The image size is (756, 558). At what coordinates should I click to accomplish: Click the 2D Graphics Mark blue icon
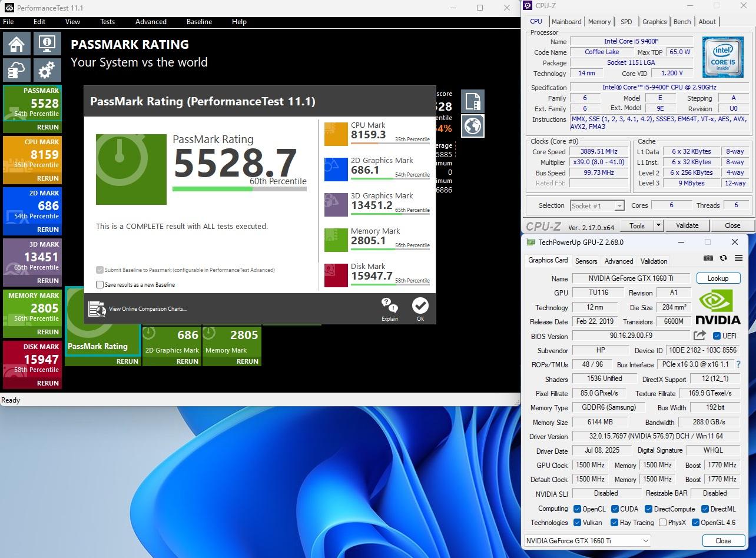click(x=336, y=170)
